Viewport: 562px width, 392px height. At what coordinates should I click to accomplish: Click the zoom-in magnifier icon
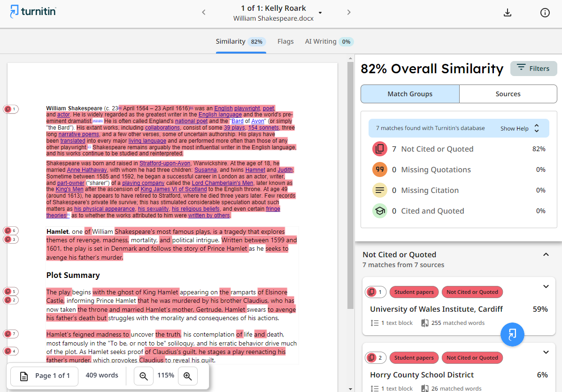[x=187, y=376]
